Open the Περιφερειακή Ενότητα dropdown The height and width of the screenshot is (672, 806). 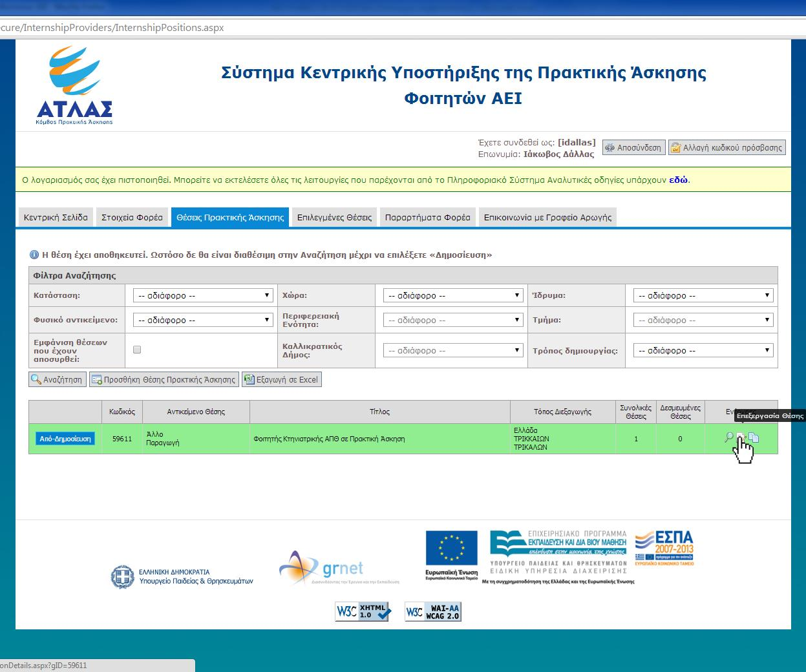[453, 320]
